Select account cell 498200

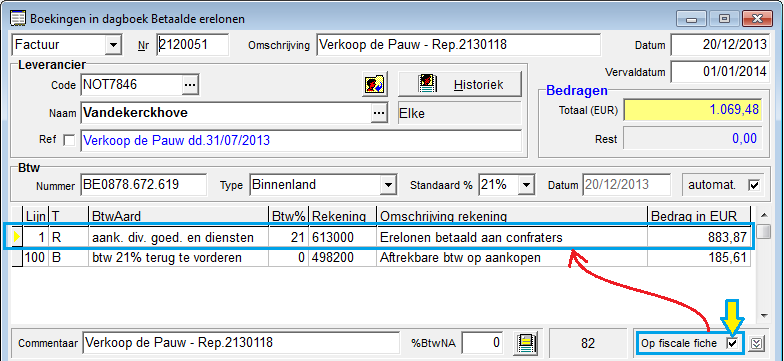coord(342,258)
